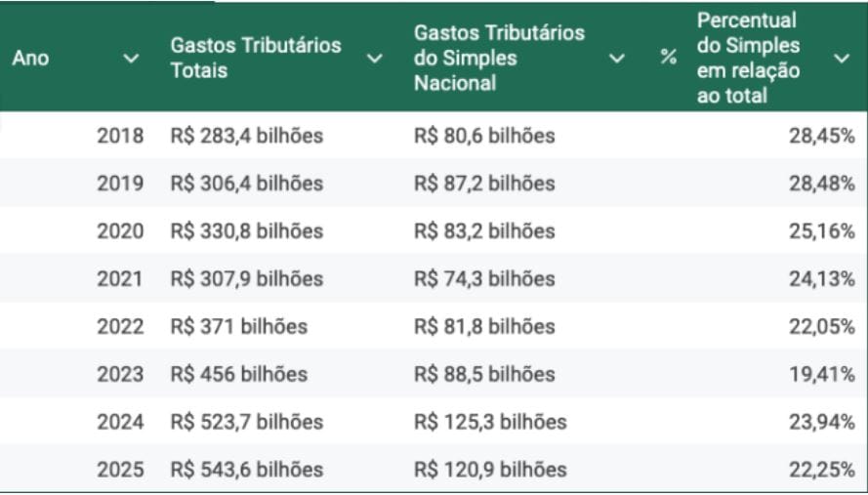The width and height of the screenshot is (868, 495).
Task: Select the 2018 year cell
Action: (120, 136)
